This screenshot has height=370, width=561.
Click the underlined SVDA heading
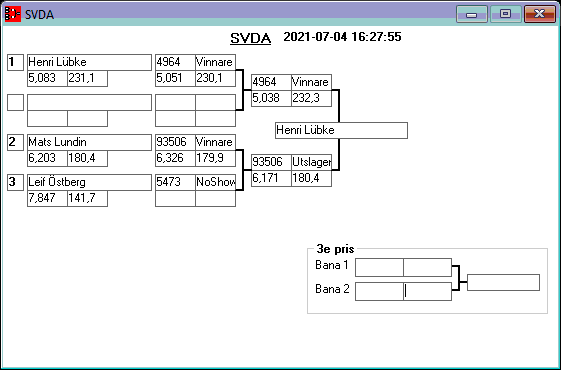pos(250,38)
